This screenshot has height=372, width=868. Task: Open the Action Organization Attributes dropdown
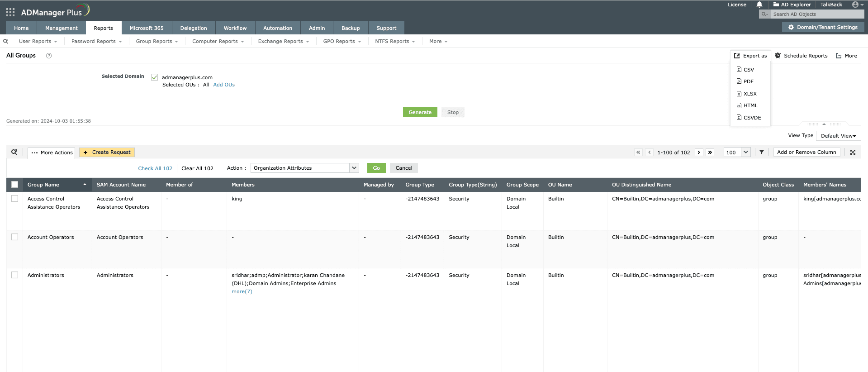(x=305, y=168)
